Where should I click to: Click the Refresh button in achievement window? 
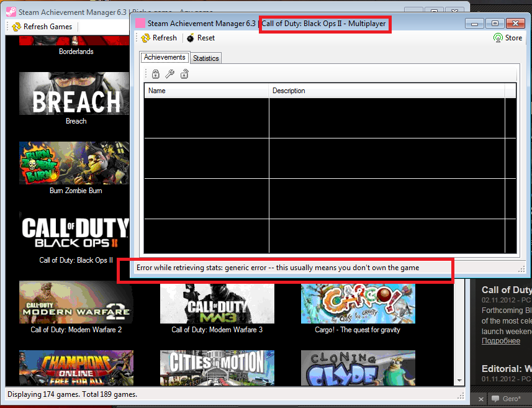click(x=159, y=38)
